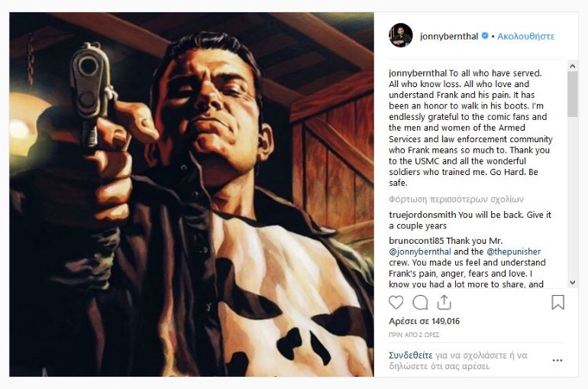
Task: Like the post with the heart icon
Action: [x=396, y=302]
